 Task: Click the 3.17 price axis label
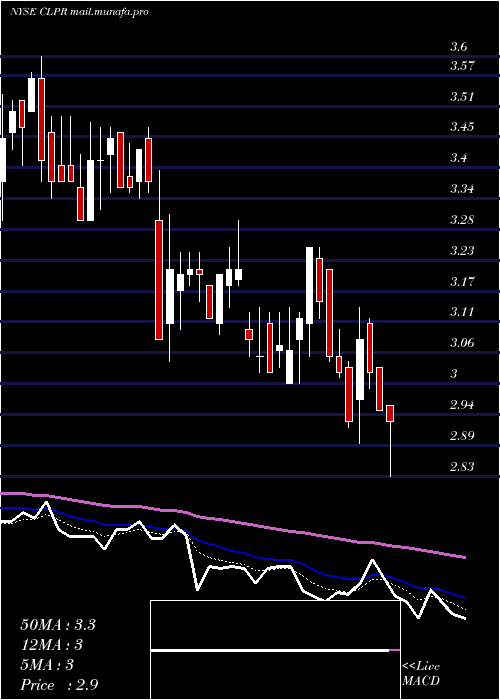(462, 282)
